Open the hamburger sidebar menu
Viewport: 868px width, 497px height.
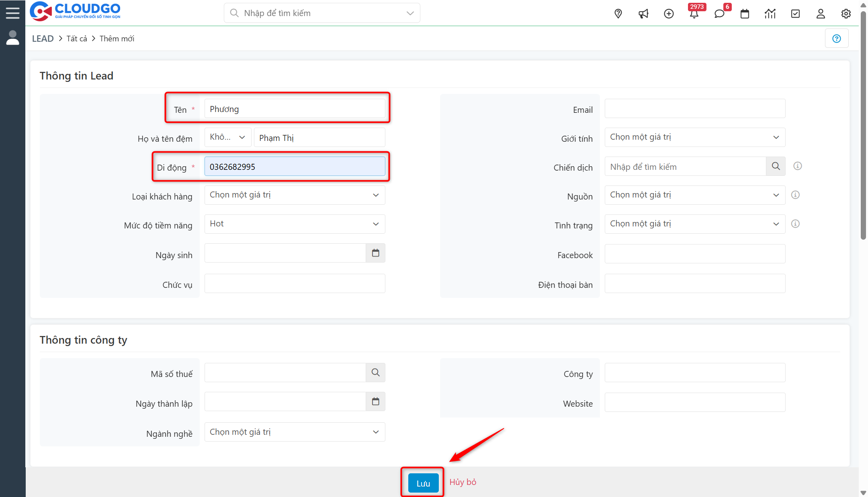coord(12,13)
